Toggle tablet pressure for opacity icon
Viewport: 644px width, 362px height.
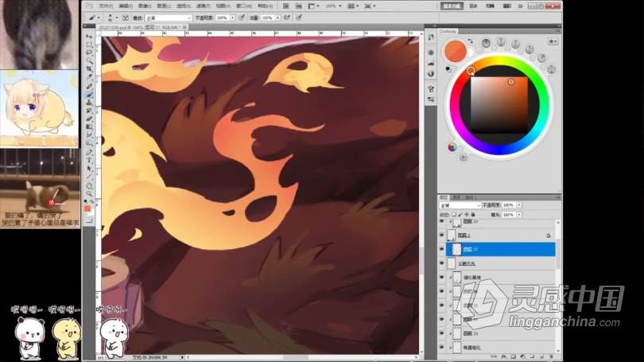242,18
